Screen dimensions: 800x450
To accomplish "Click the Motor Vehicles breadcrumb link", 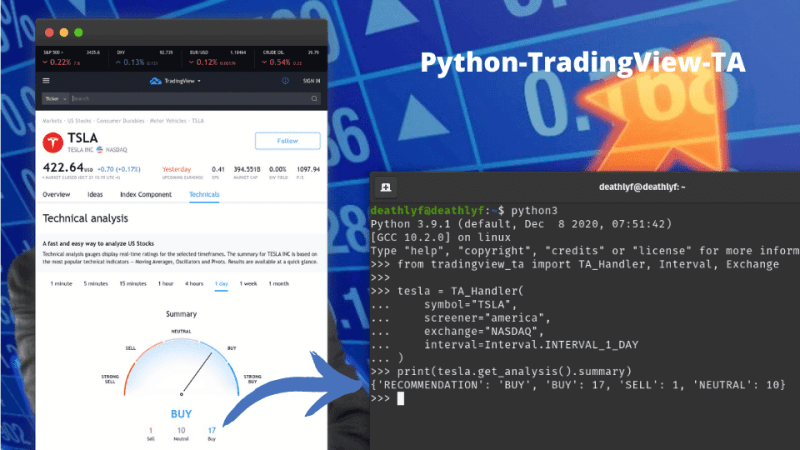I will point(168,121).
